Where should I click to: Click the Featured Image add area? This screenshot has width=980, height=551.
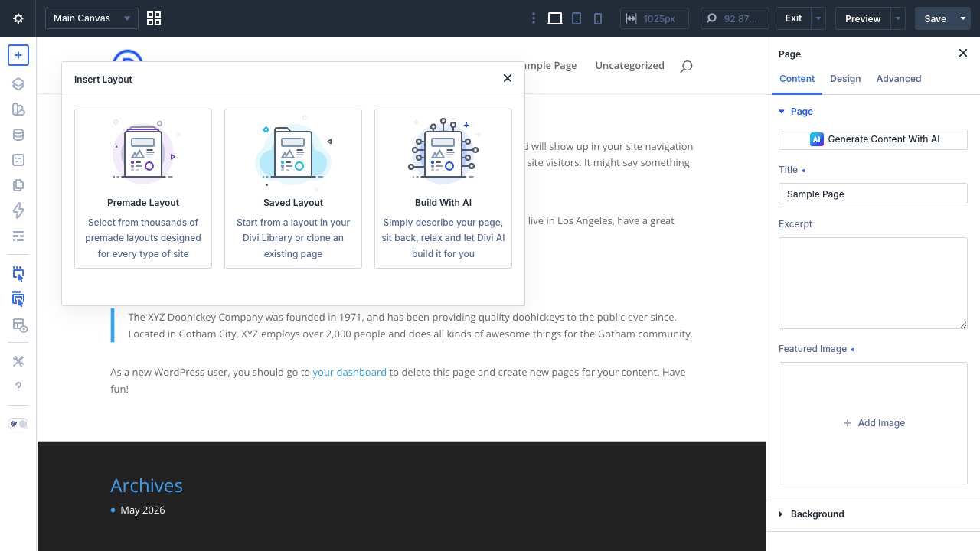pyautogui.click(x=873, y=423)
